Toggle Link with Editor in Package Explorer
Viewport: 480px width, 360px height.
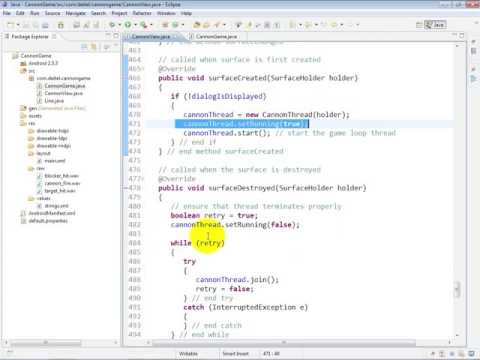tap(94, 47)
